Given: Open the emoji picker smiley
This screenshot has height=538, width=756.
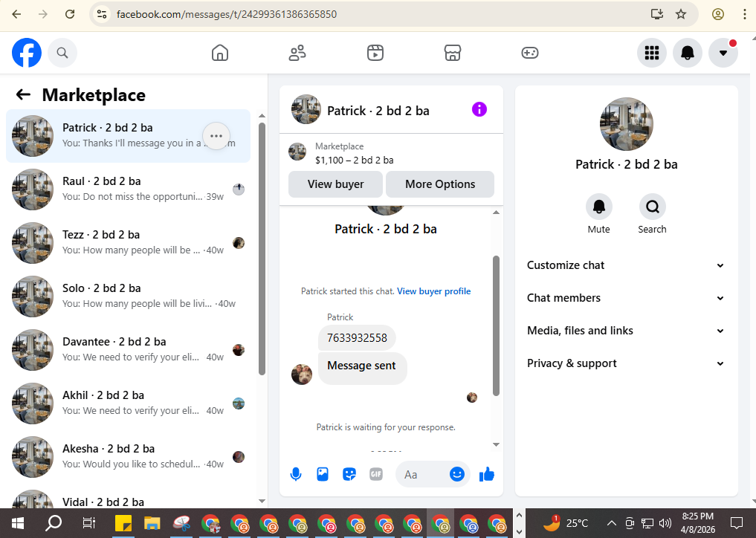Looking at the screenshot, I should point(457,474).
